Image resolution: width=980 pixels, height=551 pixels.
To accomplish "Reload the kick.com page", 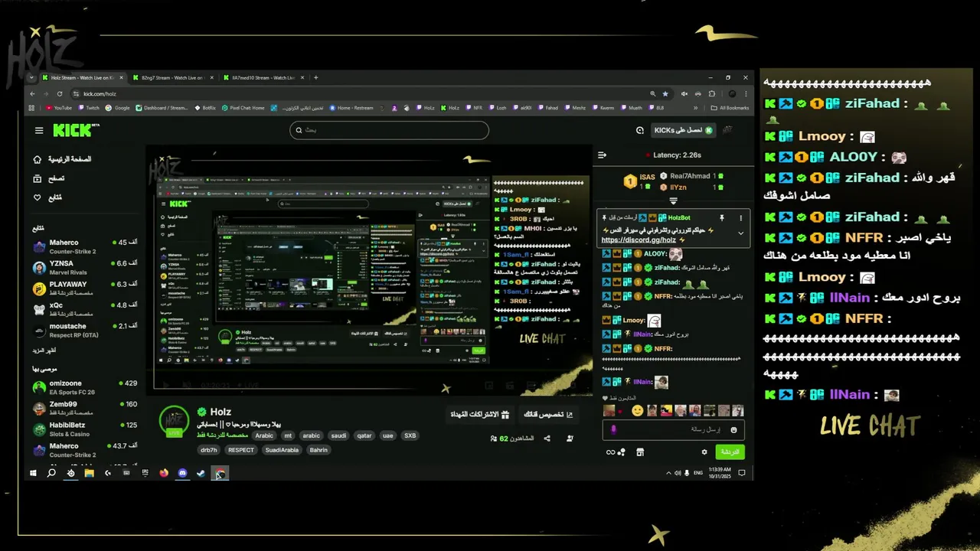I will (x=59, y=93).
